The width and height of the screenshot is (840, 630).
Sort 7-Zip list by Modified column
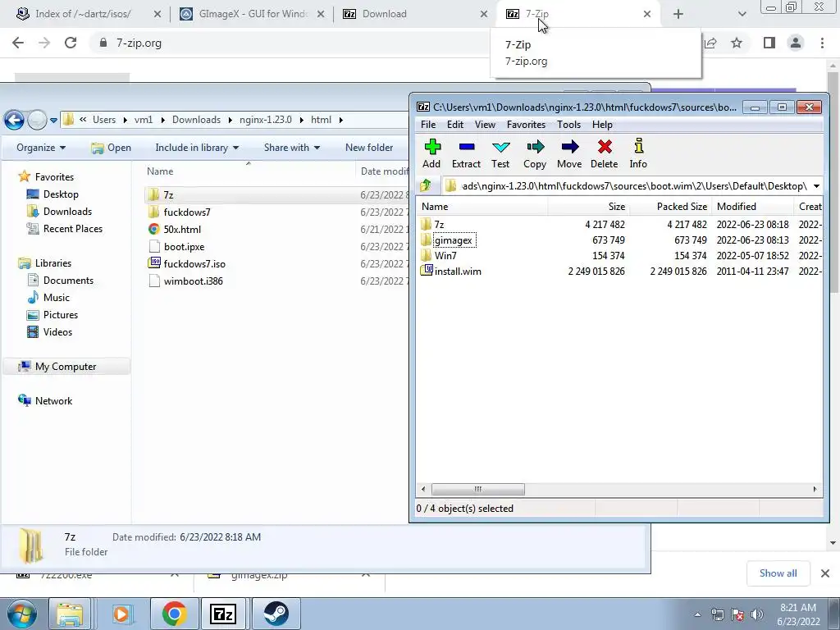click(x=752, y=206)
